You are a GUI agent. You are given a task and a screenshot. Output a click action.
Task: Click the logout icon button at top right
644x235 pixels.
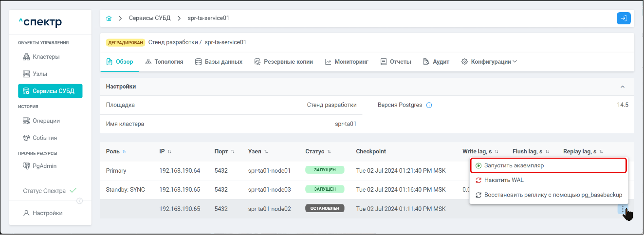coord(624,18)
